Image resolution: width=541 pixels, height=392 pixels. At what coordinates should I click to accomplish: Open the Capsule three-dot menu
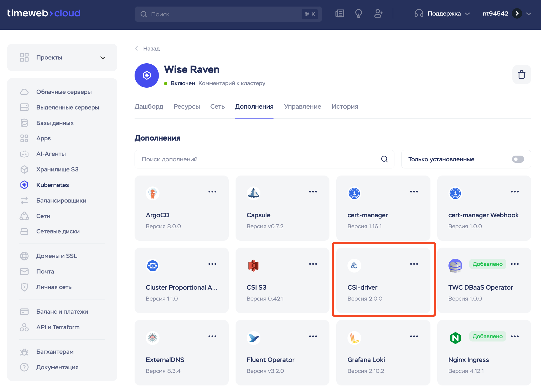pos(313,192)
